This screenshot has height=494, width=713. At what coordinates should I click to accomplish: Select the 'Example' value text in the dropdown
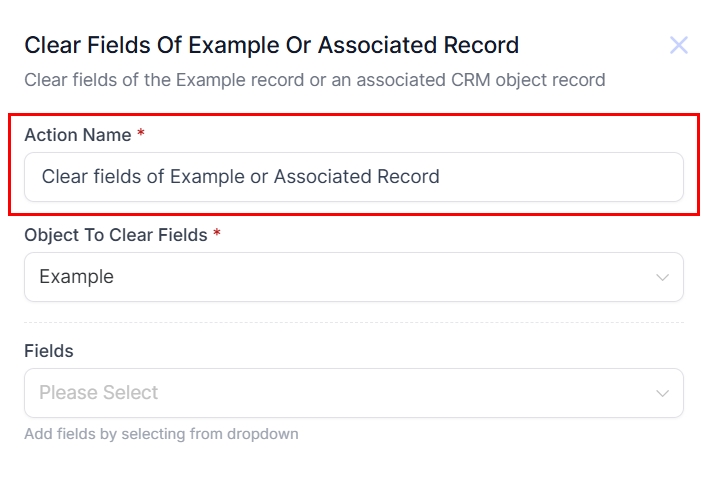(x=76, y=277)
